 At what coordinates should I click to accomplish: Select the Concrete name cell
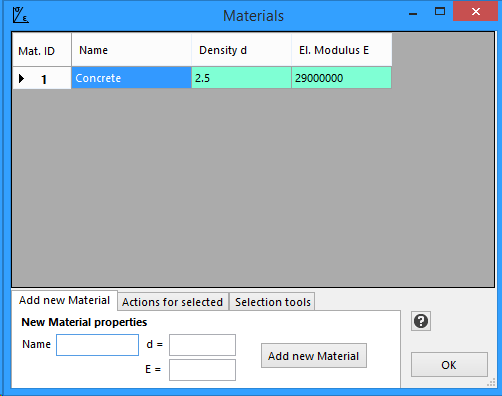coord(131,78)
